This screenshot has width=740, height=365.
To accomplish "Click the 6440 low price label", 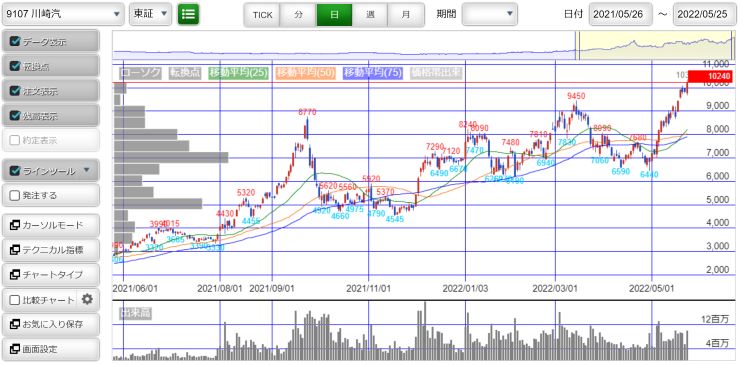I will [649, 174].
